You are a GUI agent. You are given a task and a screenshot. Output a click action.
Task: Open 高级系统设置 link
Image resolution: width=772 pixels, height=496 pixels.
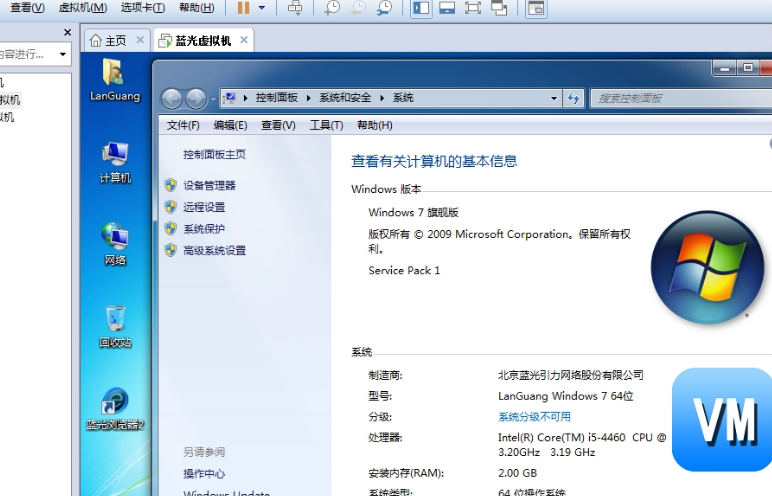pos(214,251)
